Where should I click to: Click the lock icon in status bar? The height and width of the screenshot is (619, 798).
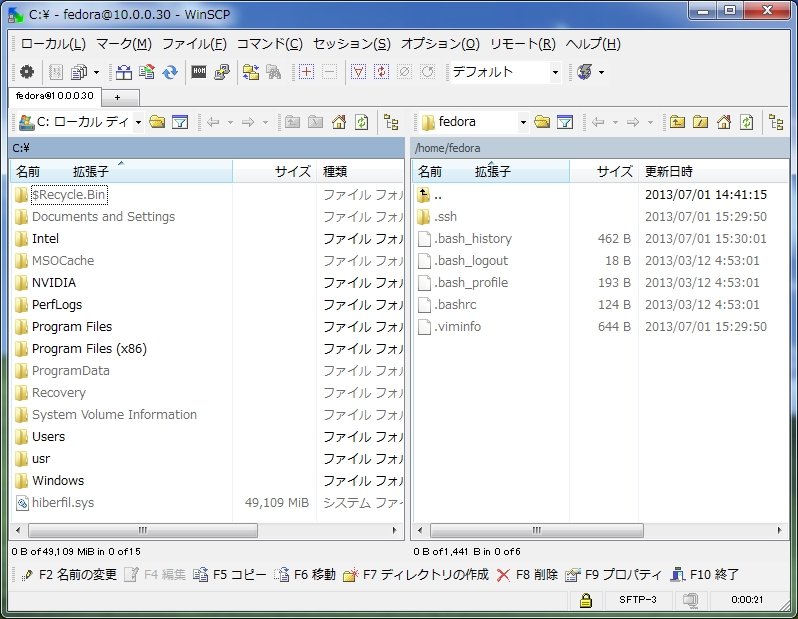point(586,600)
